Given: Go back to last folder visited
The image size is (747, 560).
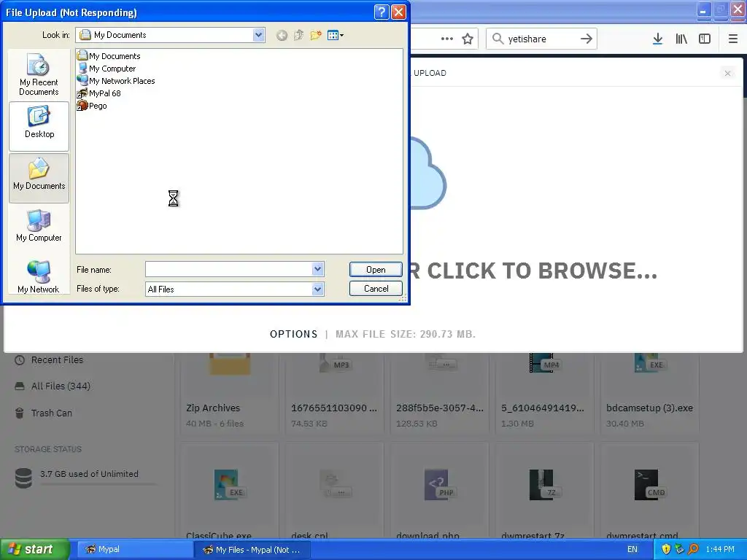Looking at the screenshot, I should tap(282, 35).
